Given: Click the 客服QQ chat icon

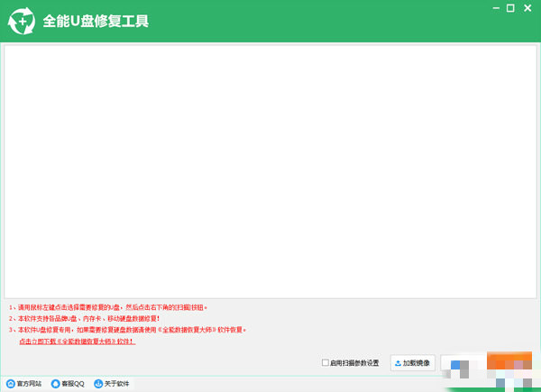Looking at the screenshot, I should coord(55,383).
